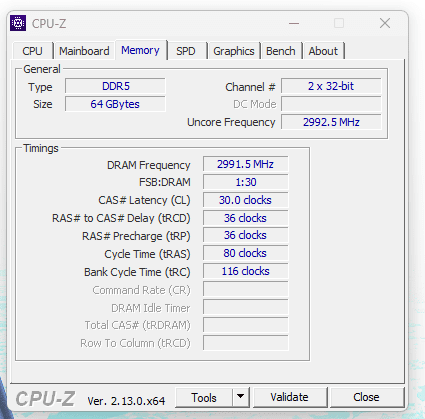Go to the About tab
The height and width of the screenshot is (419, 425).
point(323,51)
